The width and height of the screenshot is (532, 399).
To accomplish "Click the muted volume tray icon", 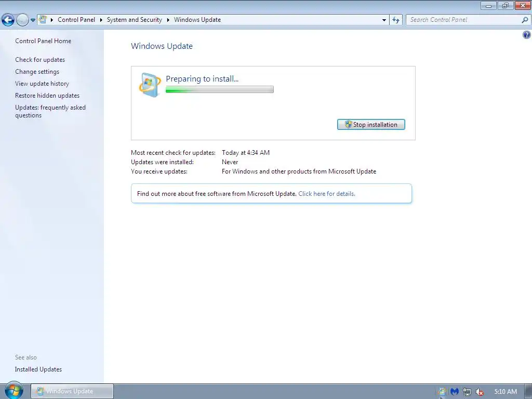I will (x=480, y=392).
